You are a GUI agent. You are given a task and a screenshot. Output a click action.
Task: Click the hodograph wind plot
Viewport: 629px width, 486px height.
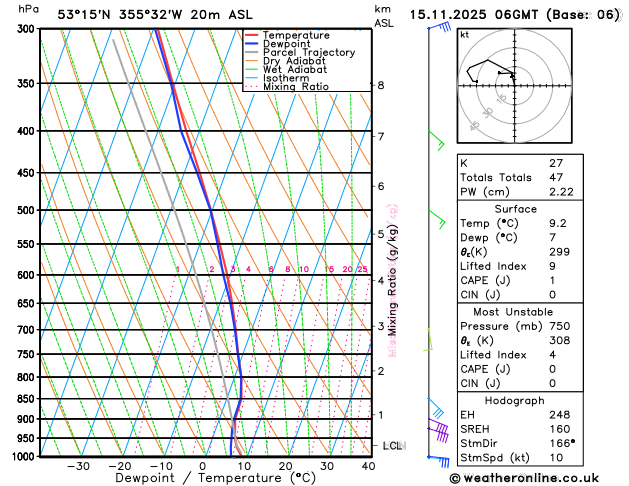515,86
